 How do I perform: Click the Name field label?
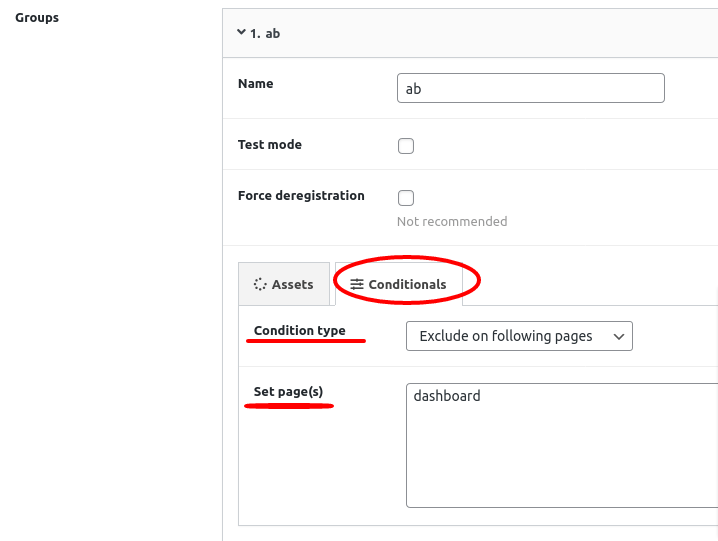click(256, 84)
